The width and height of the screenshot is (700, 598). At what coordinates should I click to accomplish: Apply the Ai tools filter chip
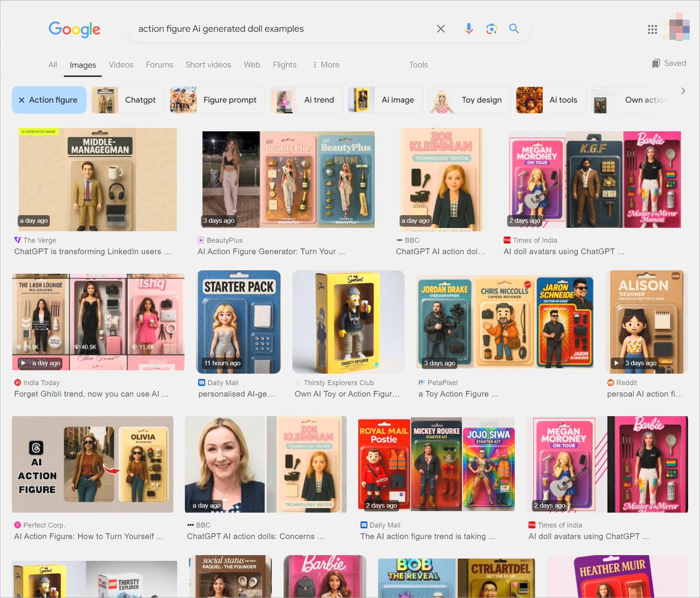[551, 100]
